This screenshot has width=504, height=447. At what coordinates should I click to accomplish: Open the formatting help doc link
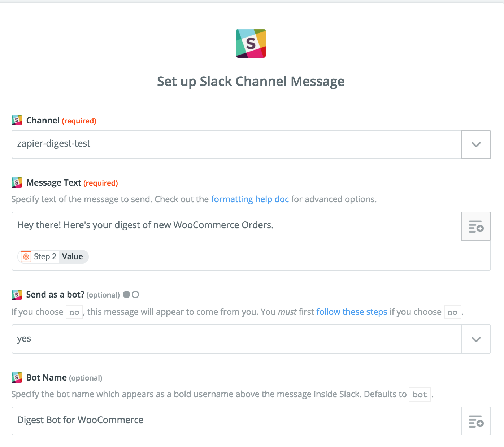point(250,199)
